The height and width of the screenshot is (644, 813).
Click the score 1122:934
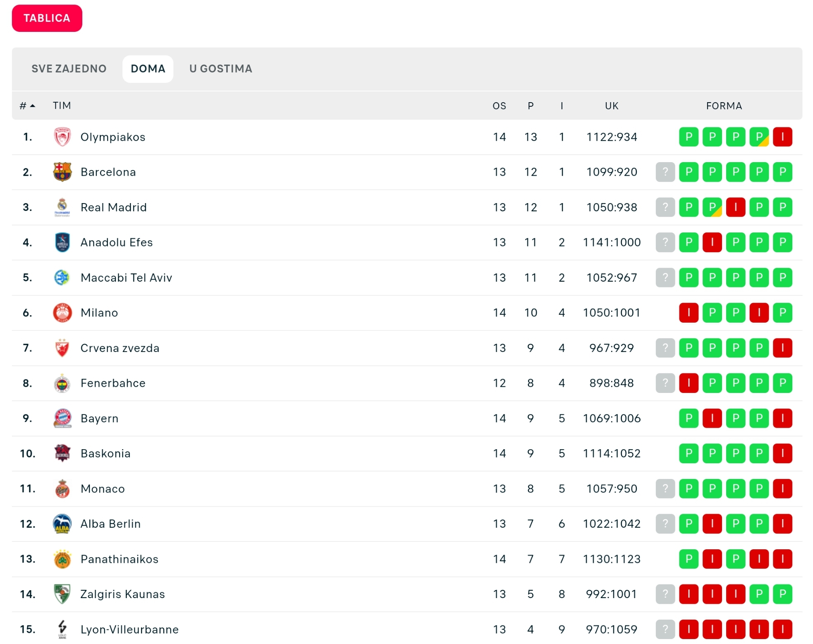[x=612, y=137]
